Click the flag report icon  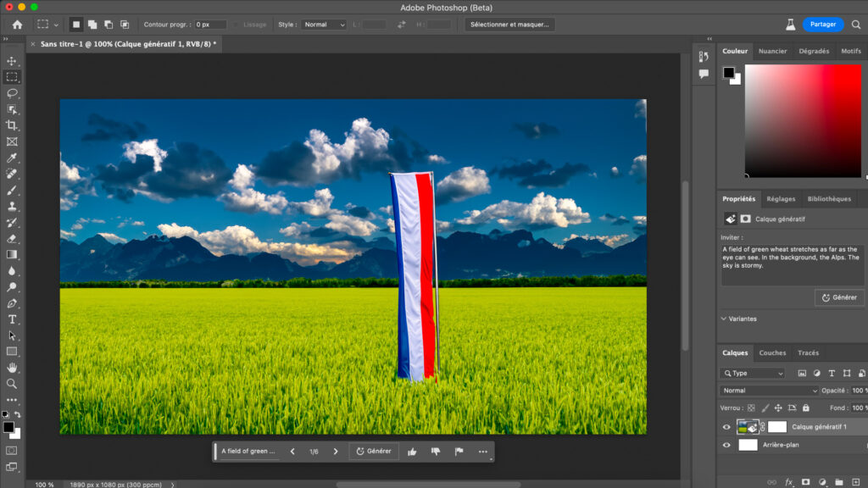(459, 452)
